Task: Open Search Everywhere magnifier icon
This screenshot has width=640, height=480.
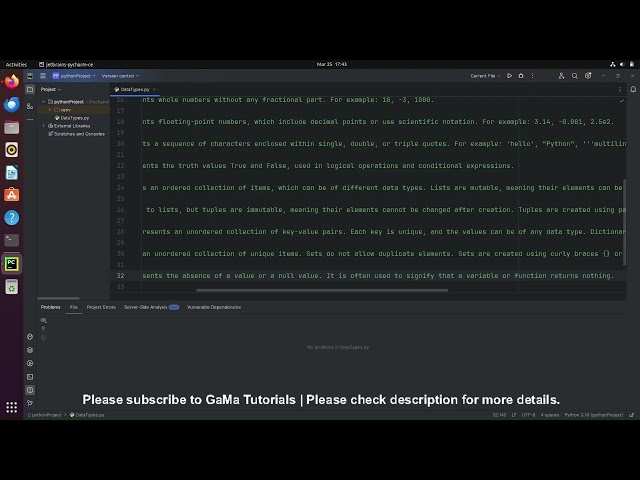Action: point(575,76)
